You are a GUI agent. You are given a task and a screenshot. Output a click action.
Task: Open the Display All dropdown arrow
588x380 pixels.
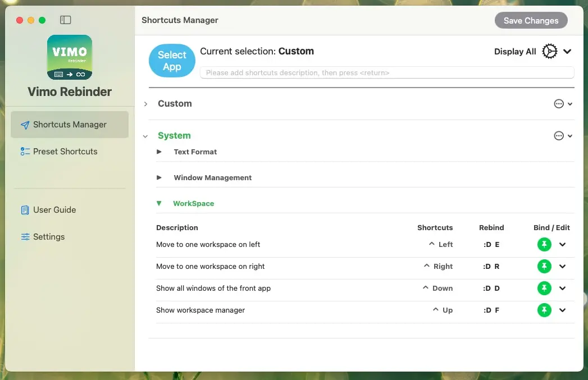[x=567, y=52]
